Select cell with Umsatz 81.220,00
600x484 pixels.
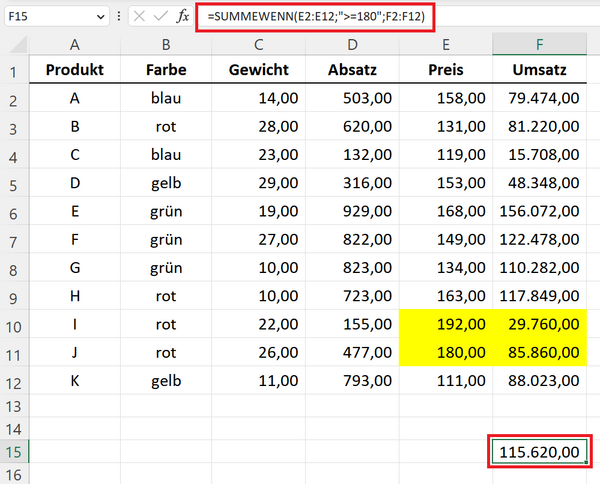540,126
